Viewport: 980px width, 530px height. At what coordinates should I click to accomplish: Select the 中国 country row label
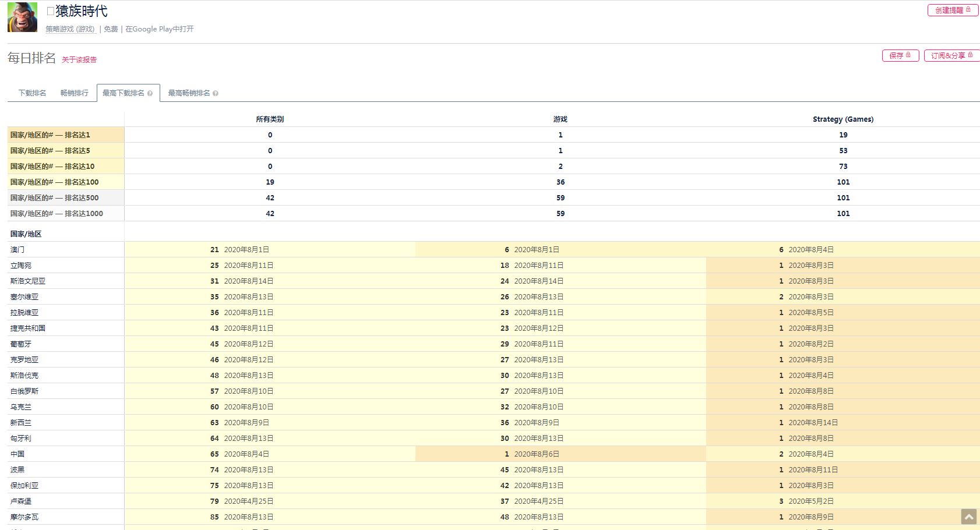point(17,454)
